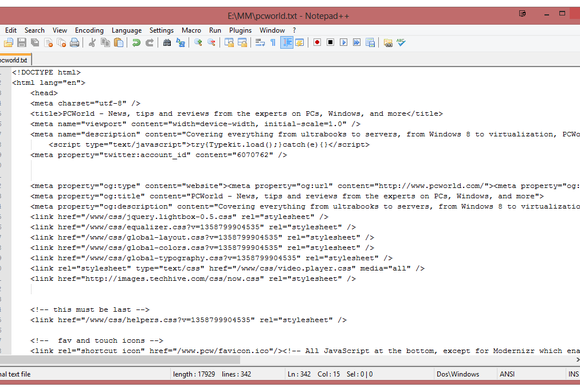
Task: Start macro recording with red dot icon
Action: (317, 43)
